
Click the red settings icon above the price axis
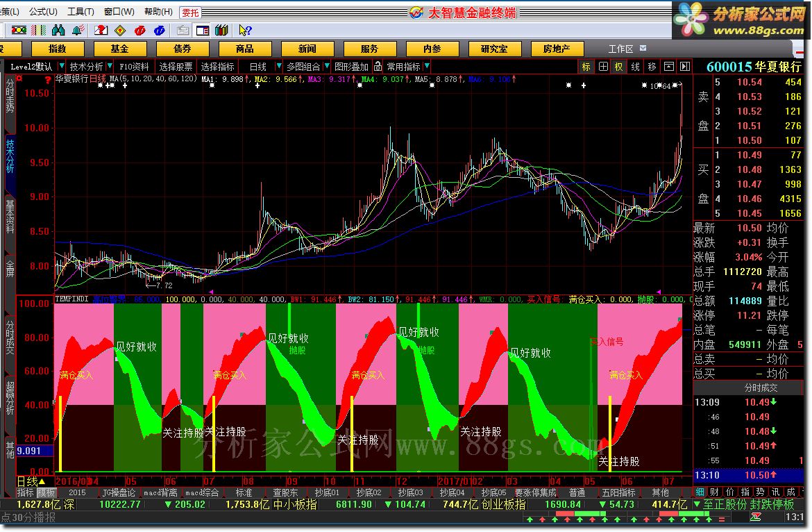[x=19, y=78]
